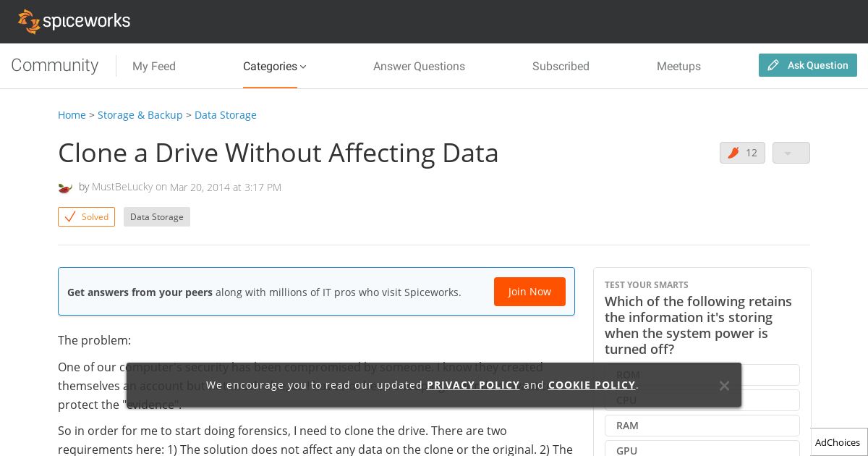Pick the GPU quiz answer
This screenshot has height=456, width=868.
tap(702, 449)
